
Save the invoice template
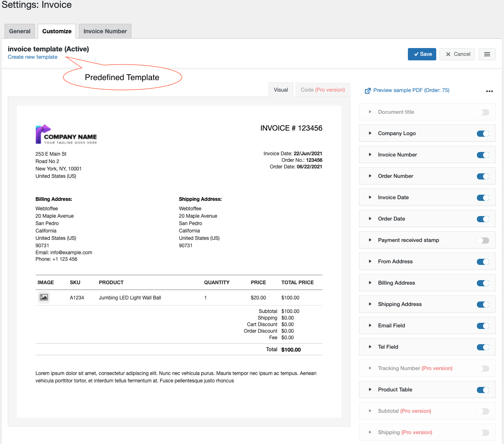point(422,54)
